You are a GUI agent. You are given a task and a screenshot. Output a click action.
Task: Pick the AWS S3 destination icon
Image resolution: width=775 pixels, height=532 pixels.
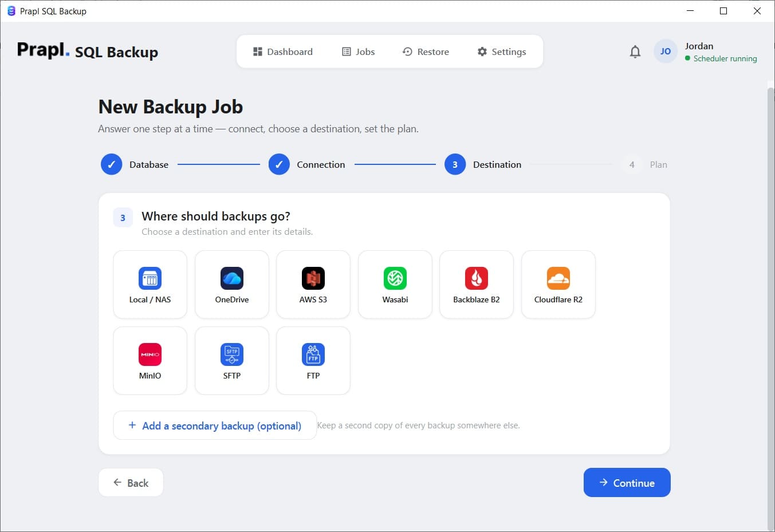tap(313, 278)
